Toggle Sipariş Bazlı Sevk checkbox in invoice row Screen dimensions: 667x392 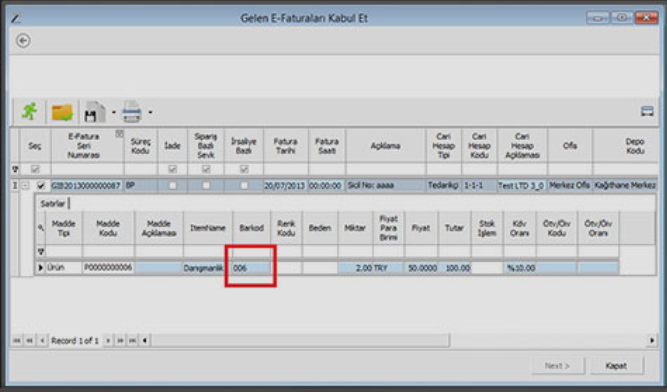tap(206, 185)
